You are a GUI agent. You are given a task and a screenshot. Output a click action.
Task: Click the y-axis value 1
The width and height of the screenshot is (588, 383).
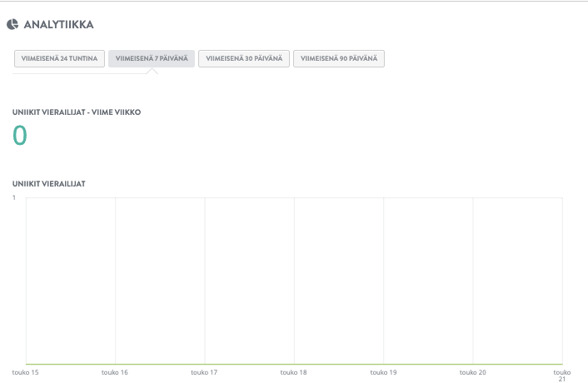[14, 197]
